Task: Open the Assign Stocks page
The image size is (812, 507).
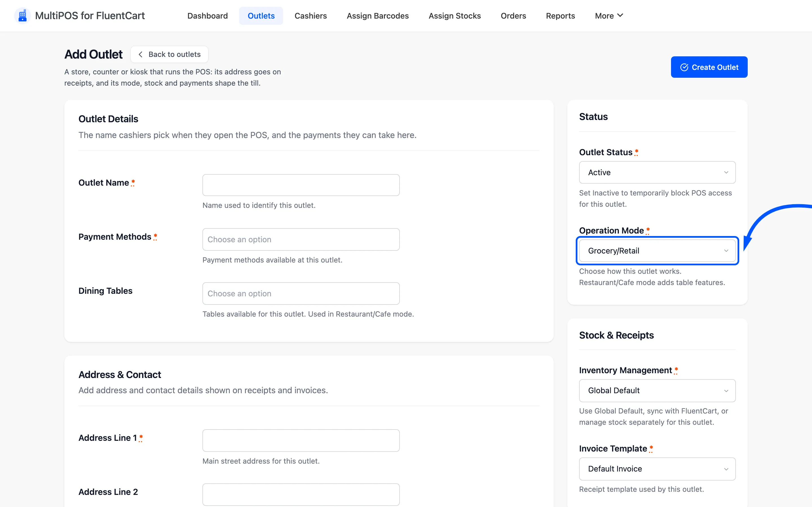Action: click(454, 16)
